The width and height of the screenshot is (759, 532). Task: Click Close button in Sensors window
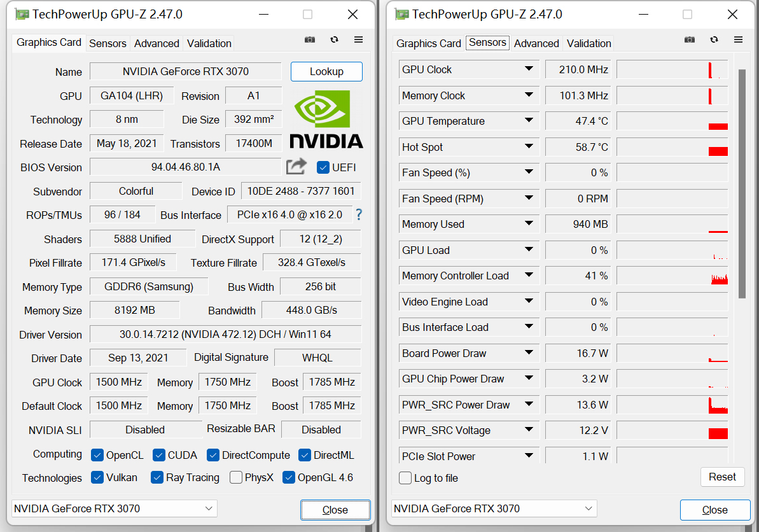click(715, 510)
